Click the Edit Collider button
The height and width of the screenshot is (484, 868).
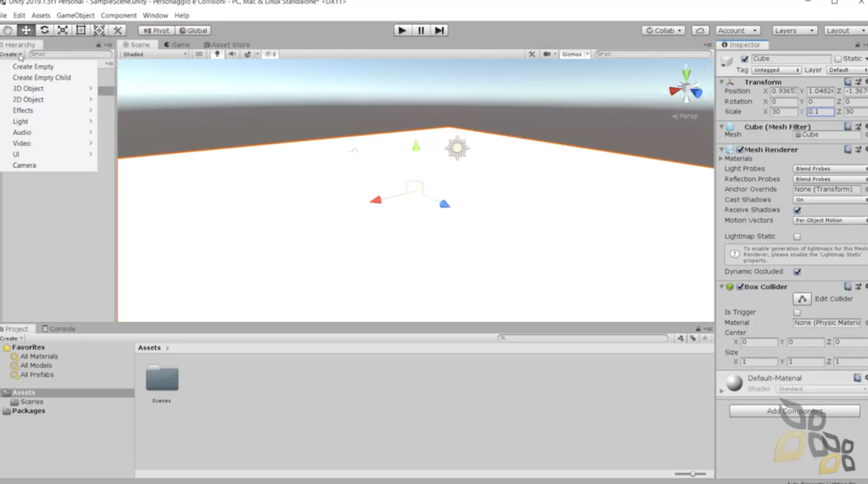tap(802, 299)
